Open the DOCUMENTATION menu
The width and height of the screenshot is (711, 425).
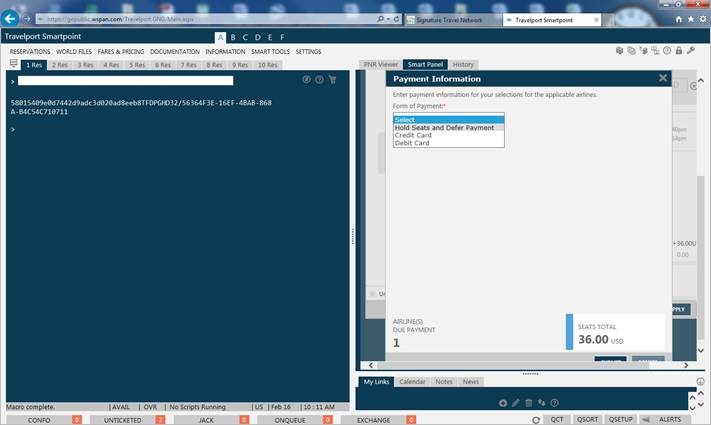tap(175, 52)
